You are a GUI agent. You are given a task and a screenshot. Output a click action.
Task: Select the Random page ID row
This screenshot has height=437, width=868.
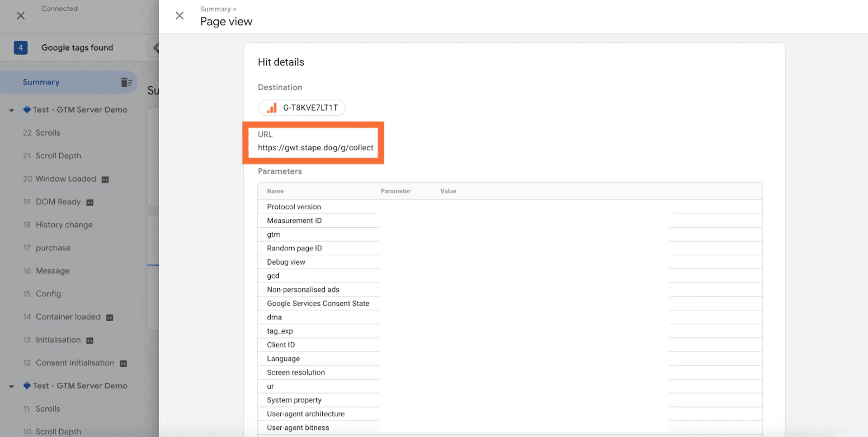510,248
